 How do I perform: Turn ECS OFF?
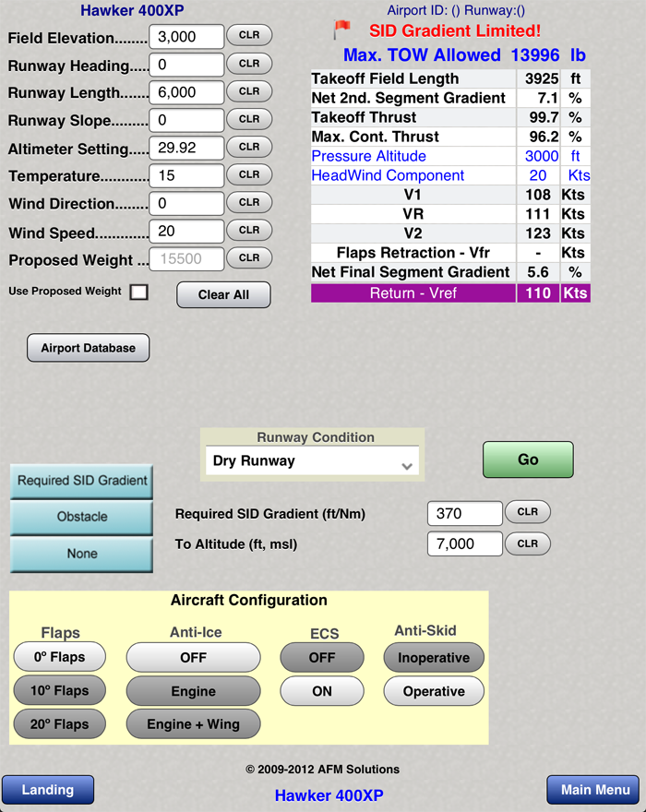pyautogui.click(x=322, y=658)
